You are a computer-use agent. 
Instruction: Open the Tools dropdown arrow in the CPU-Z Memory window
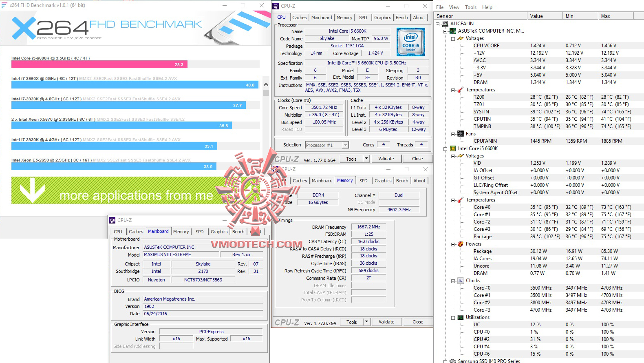pyautogui.click(x=366, y=322)
